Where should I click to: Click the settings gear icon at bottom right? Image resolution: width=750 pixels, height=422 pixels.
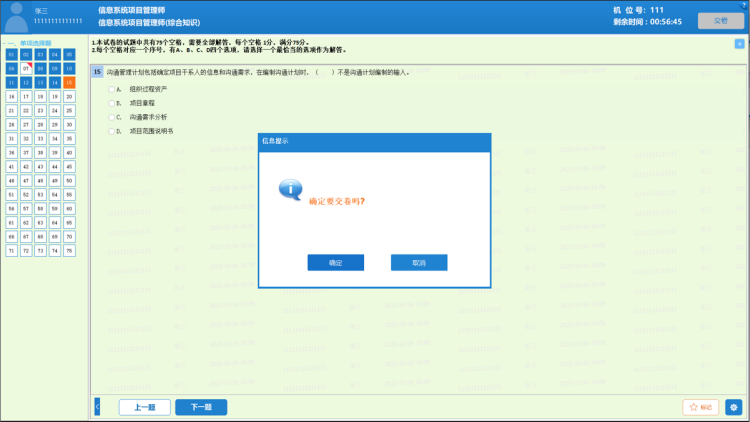[734, 407]
